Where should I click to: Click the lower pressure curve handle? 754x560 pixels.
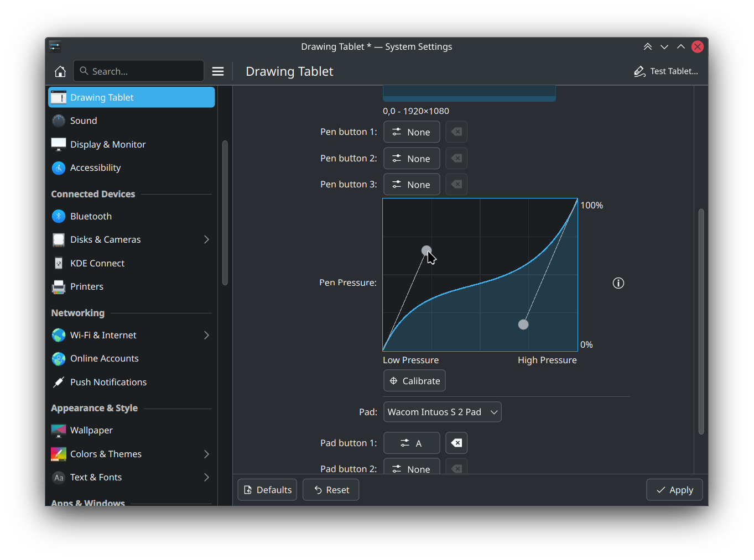pyautogui.click(x=523, y=325)
